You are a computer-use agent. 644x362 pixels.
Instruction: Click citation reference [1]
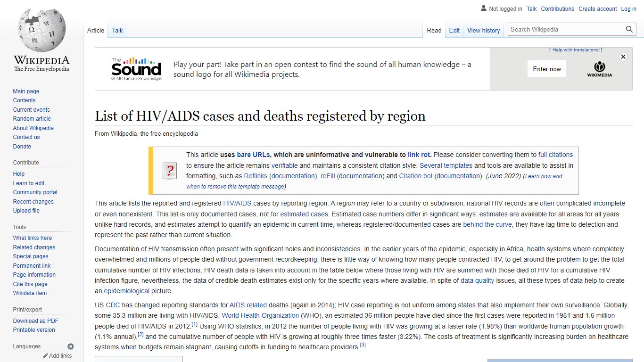pyautogui.click(x=194, y=324)
